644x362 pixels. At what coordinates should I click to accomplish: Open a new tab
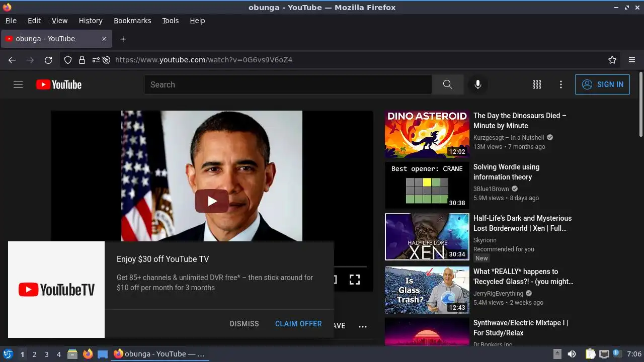pyautogui.click(x=123, y=39)
